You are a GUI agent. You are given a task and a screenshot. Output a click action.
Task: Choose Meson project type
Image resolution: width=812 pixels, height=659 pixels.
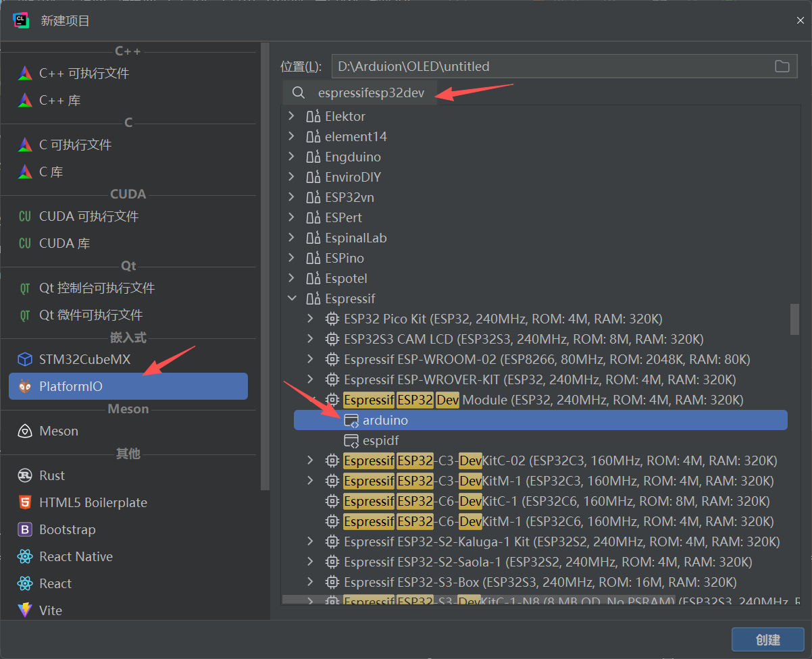coord(128,431)
